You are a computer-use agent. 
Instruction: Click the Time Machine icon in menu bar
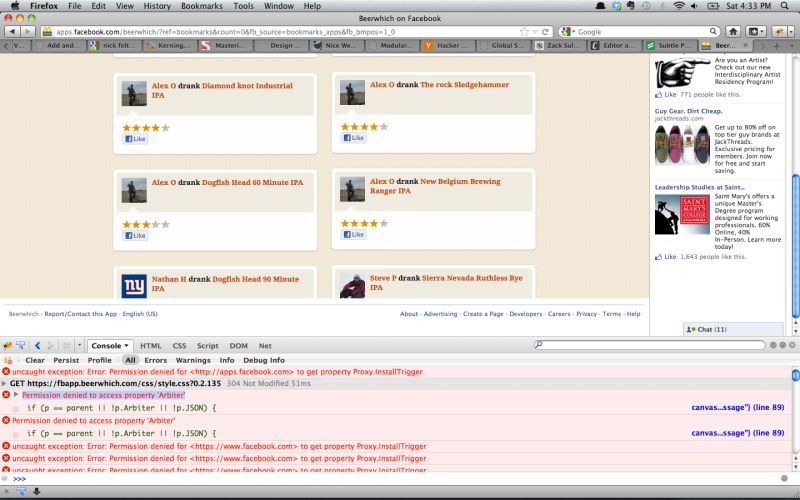point(646,6)
